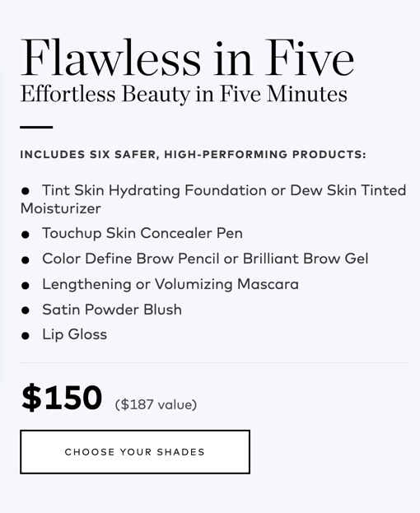Click the bullet before Satin Powder Blush
This screenshot has height=513, width=420.
click(26, 310)
